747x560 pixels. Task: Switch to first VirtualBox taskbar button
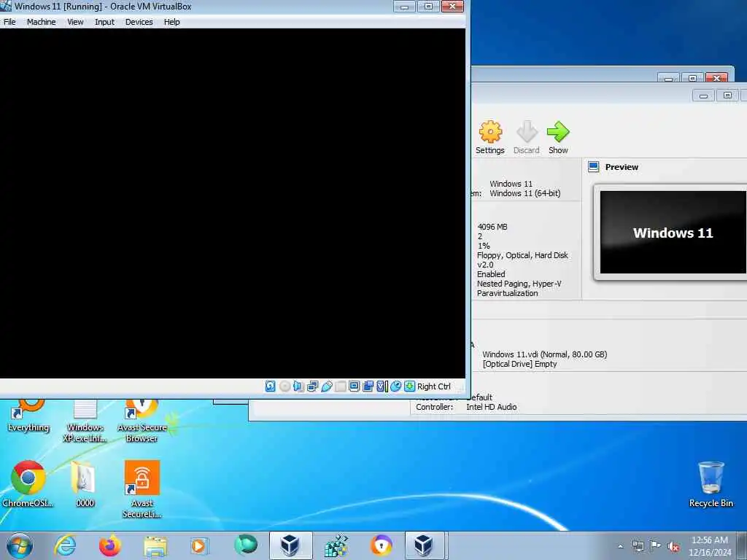pyautogui.click(x=290, y=545)
